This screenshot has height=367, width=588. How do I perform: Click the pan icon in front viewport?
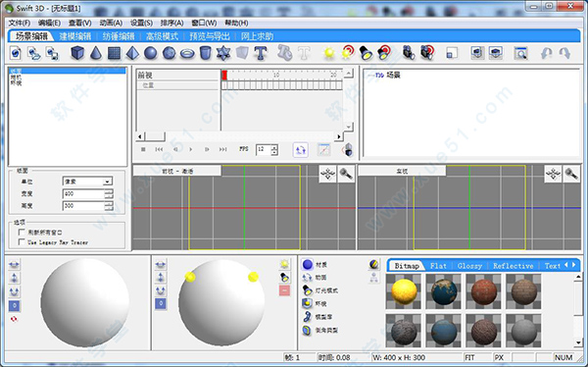tap(327, 175)
